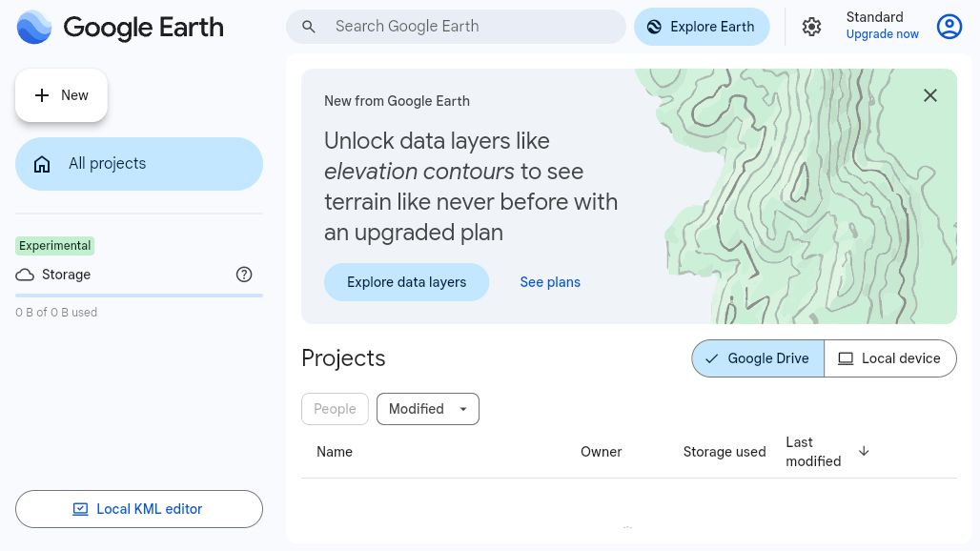Click the Projects heading

[343, 358]
